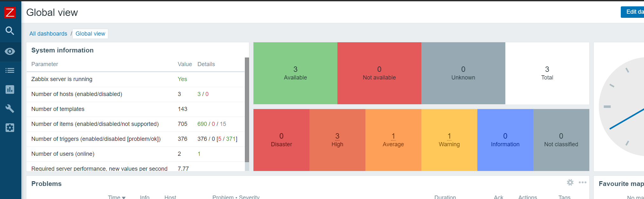Click the 'Global view' page heading
Image resolution: width=644 pixels, height=199 pixels.
coord(52,12)
